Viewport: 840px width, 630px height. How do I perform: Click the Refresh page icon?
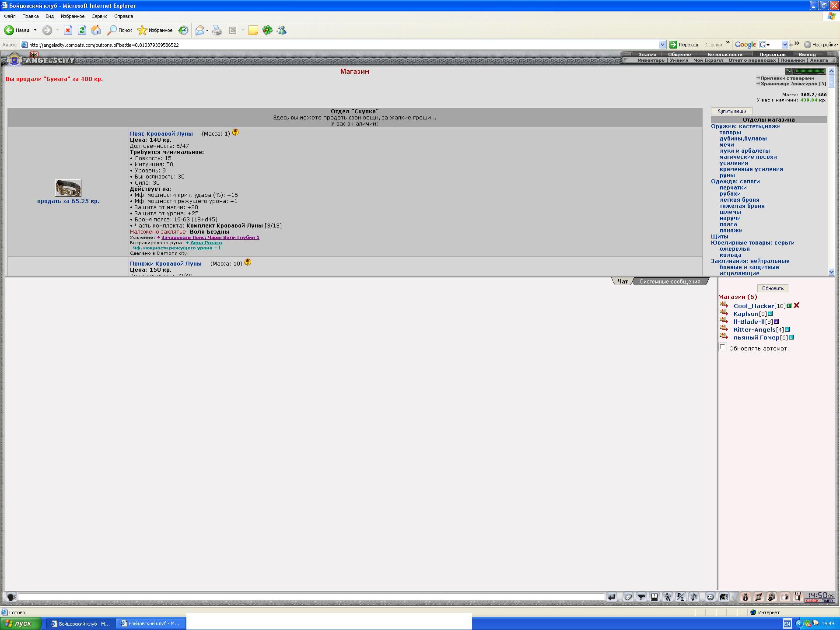coord(82,30)
